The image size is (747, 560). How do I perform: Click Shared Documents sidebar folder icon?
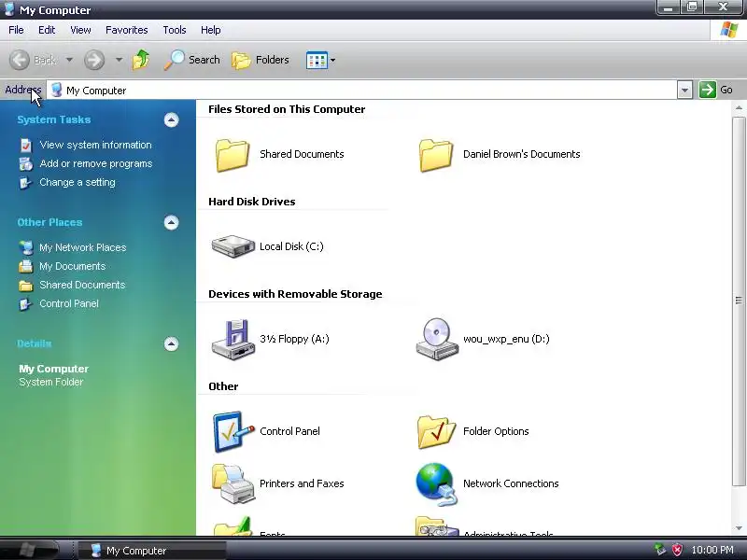point(26,286)
